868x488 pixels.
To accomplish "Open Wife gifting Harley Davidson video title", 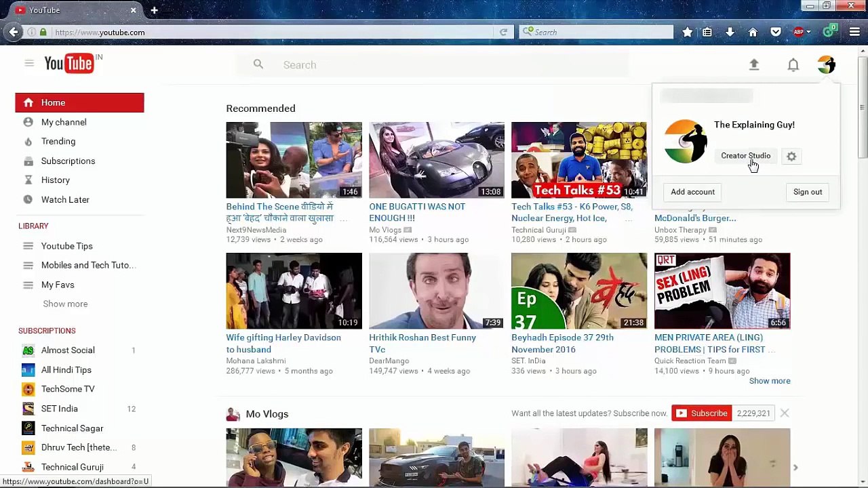I will click(x=283, y=344).
